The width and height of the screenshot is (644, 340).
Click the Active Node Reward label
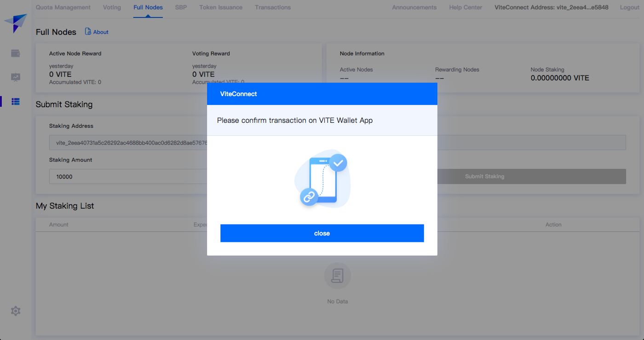pyautogui.click(x=75, y=53)
